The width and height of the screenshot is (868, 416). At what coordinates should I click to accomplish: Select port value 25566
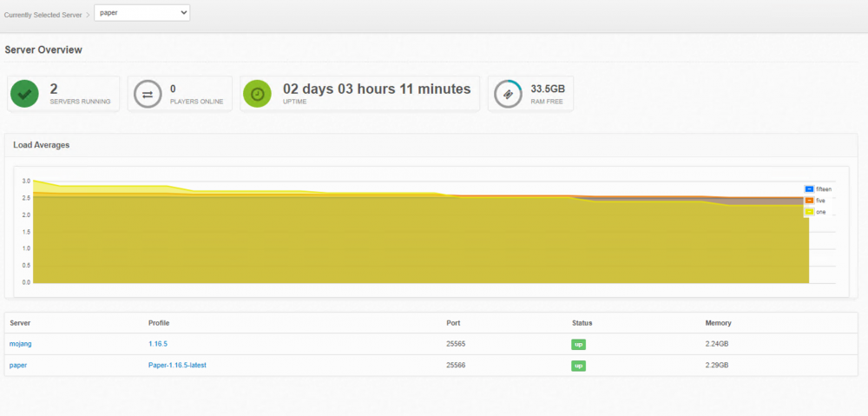pos(456,366)
